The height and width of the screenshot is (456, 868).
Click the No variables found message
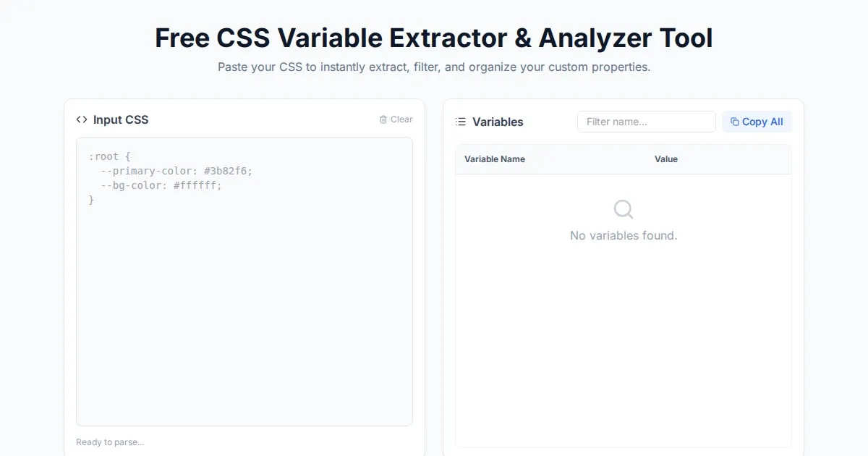point(624,236)
